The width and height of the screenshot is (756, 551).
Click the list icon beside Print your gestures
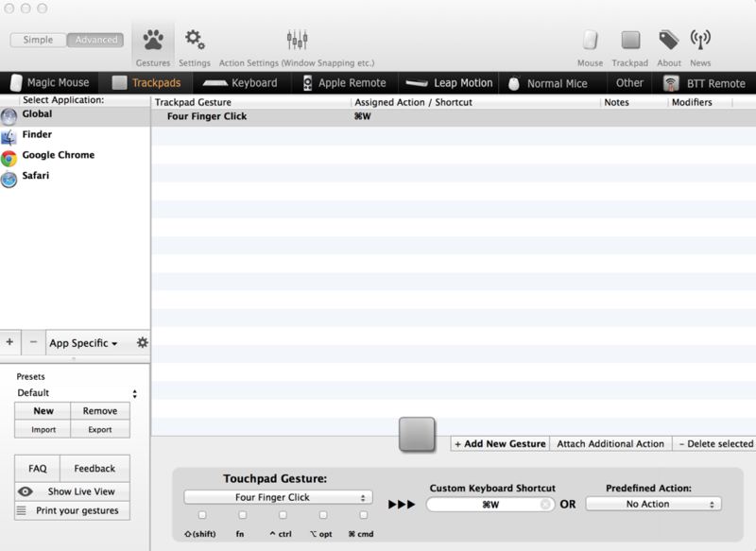point(21,510)
